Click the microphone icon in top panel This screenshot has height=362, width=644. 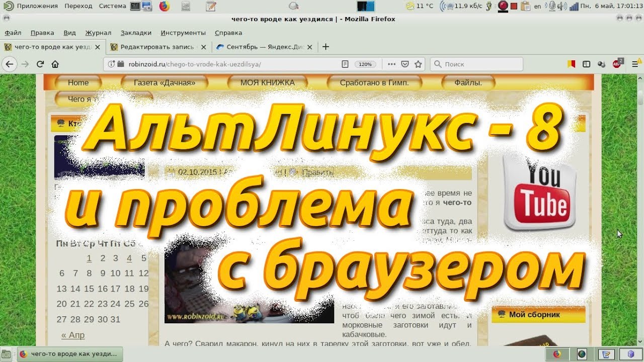coord(552,7)
